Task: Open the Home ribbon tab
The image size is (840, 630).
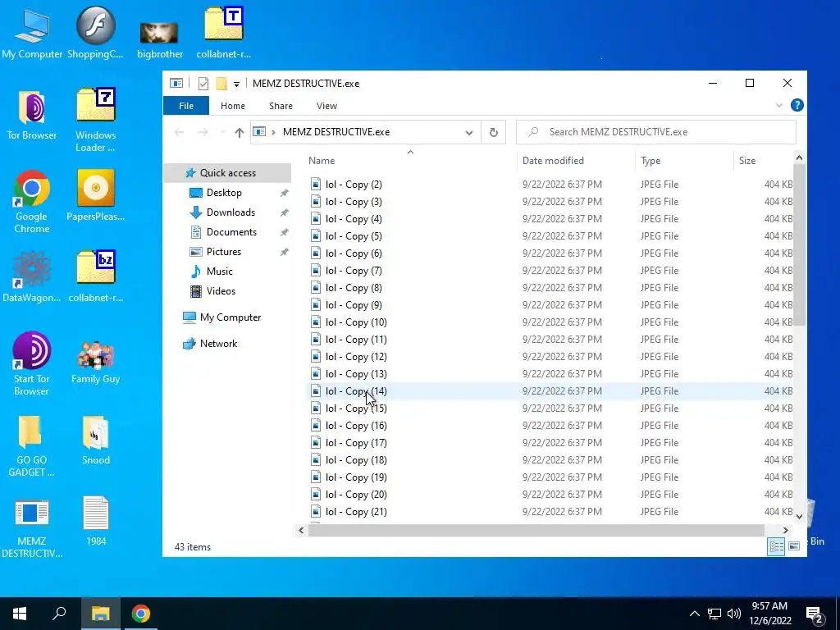Action: coord(232,106)
